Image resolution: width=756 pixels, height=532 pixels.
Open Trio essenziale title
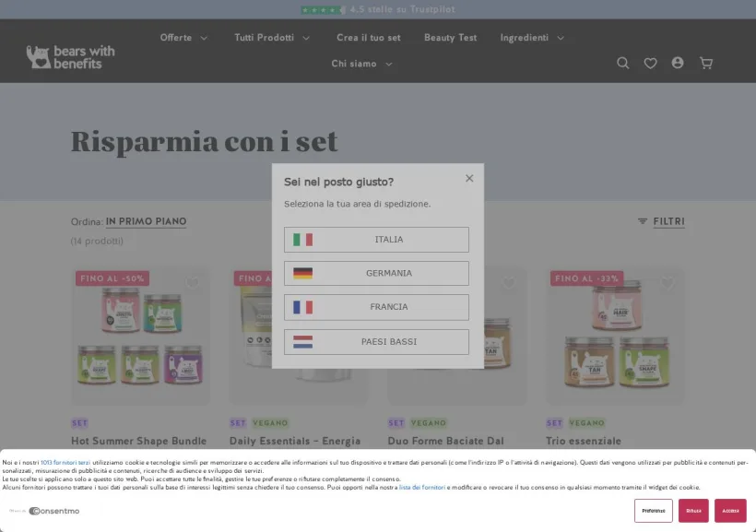click(x=584, y=441)
